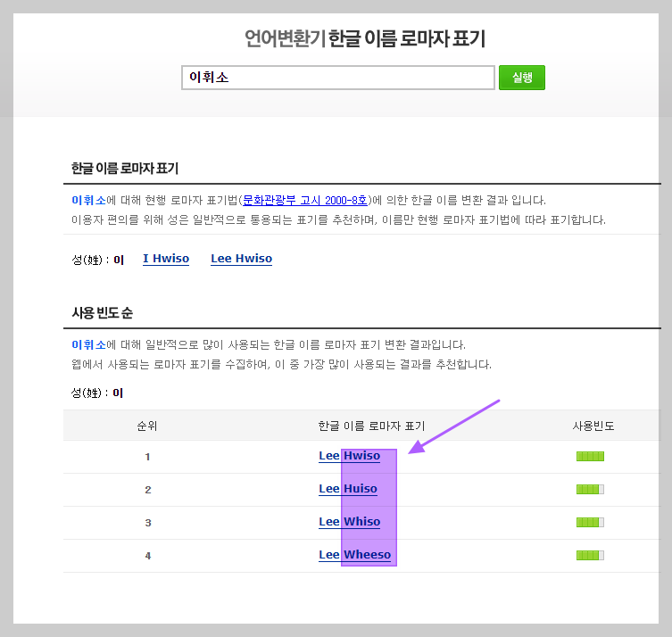Click rank number 2 cell
This screenshot has width=672, height=637.
(148, 490)
